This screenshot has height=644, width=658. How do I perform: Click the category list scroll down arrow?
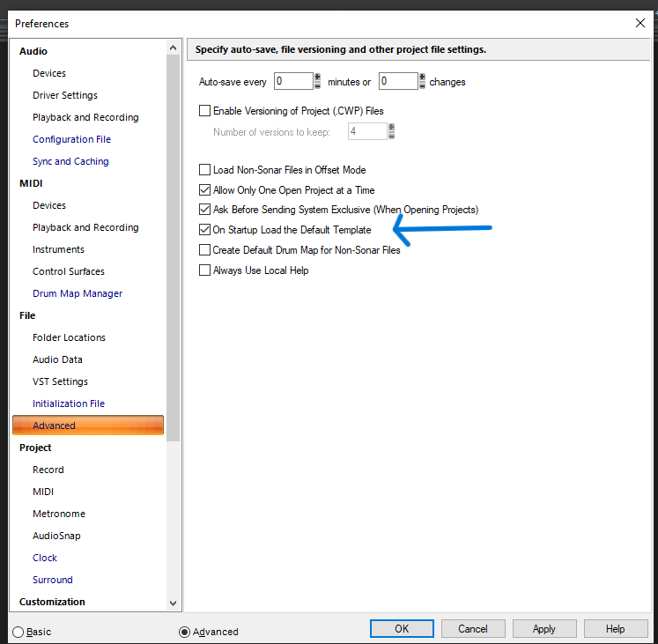pos(173,603)
